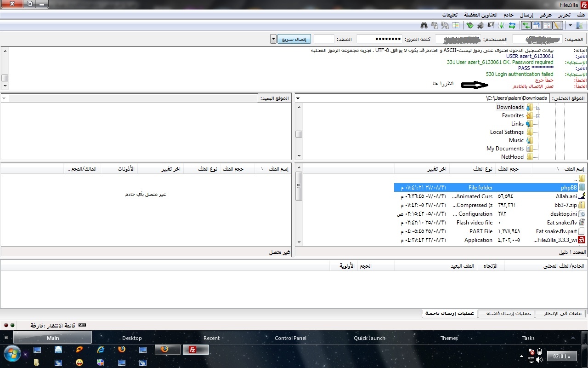588x368 pixels.
Task: Click the disconnect from server icon
Action: (480, 26)
